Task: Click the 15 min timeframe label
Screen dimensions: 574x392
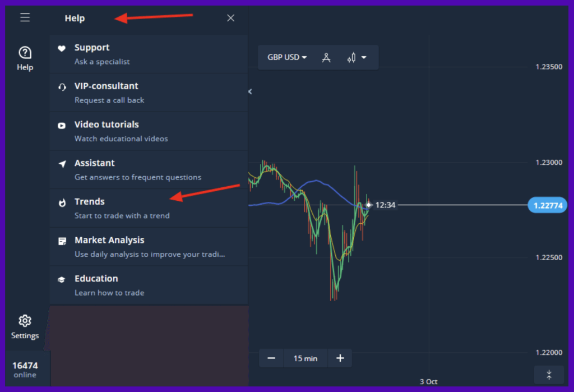Action: pos(305,358)
